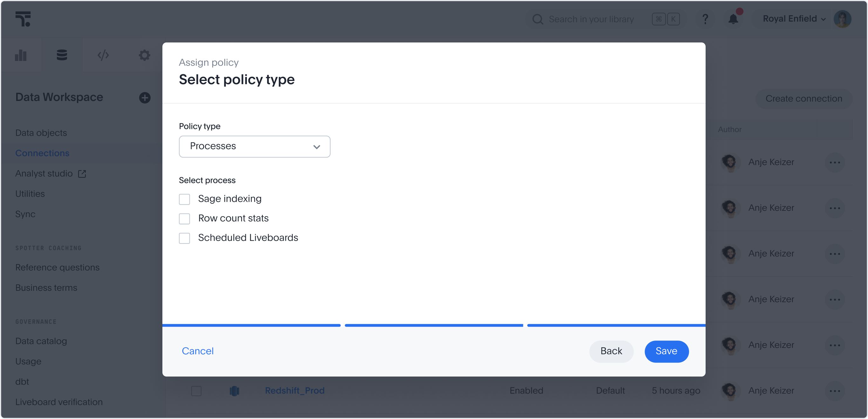Check the Scheduled Liveboards checkbox

coord(184,238)
